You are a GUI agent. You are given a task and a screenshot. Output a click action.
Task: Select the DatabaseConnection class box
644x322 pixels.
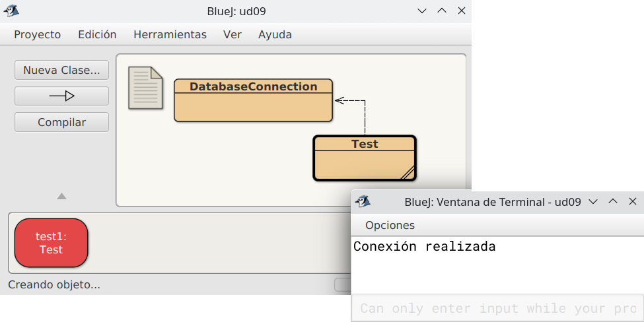[253, 100]
